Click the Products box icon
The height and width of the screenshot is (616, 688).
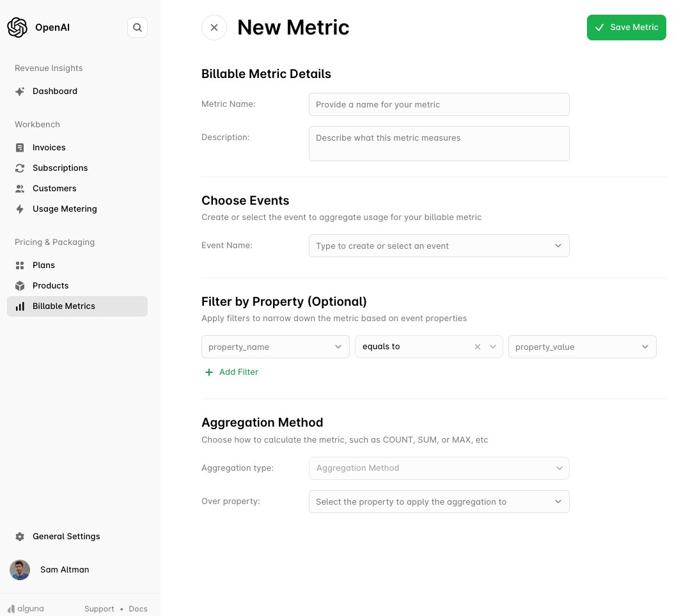pos(20,286)
